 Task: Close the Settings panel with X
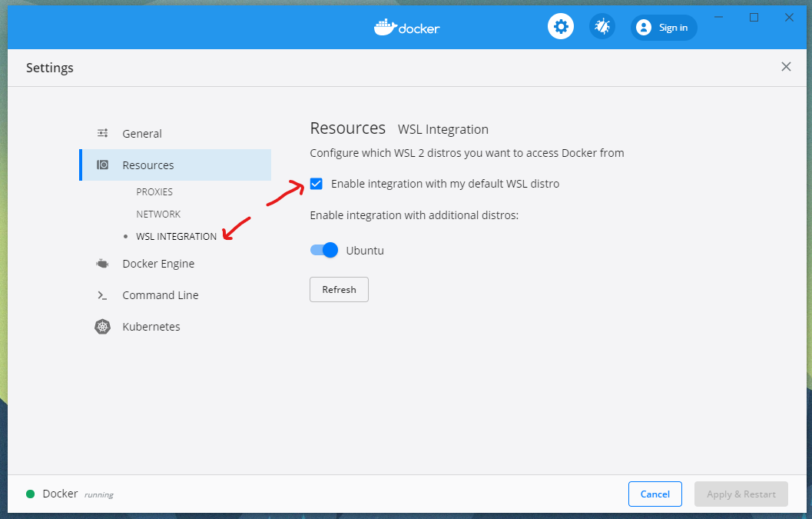pos(786,66)
